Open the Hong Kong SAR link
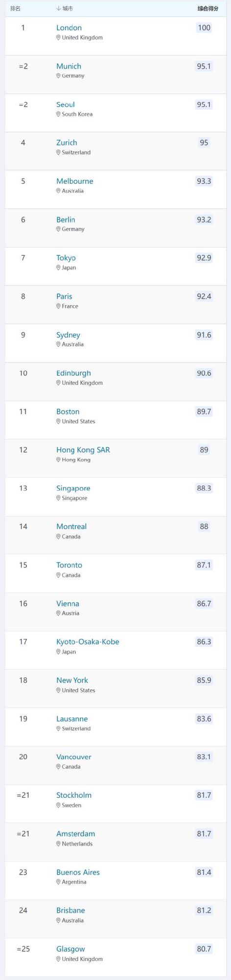The width and height of the screenshot is (231, 980). coord(83,450)
